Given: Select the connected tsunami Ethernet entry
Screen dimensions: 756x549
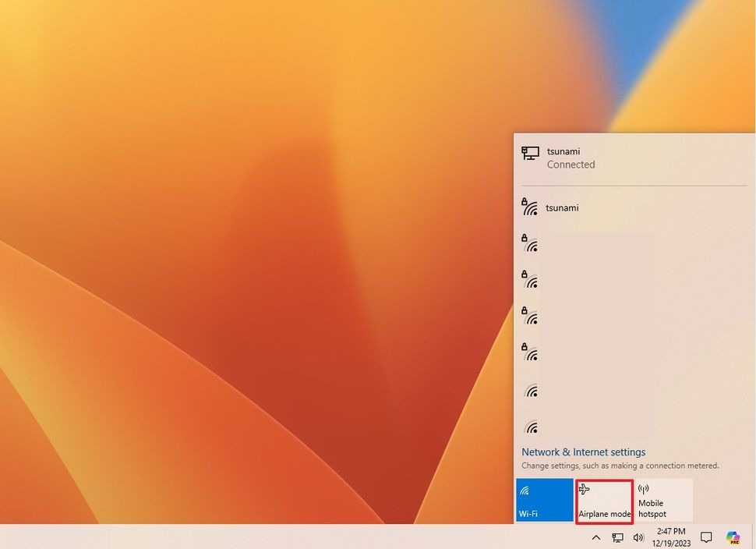Looking at the screenshot, I should (634, 158).
